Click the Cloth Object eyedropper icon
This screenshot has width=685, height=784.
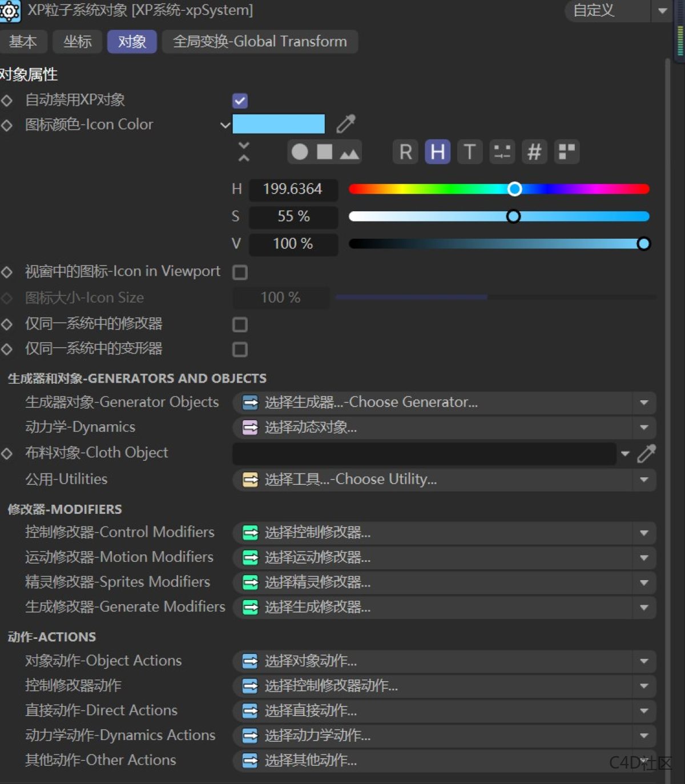click(647, 453)
